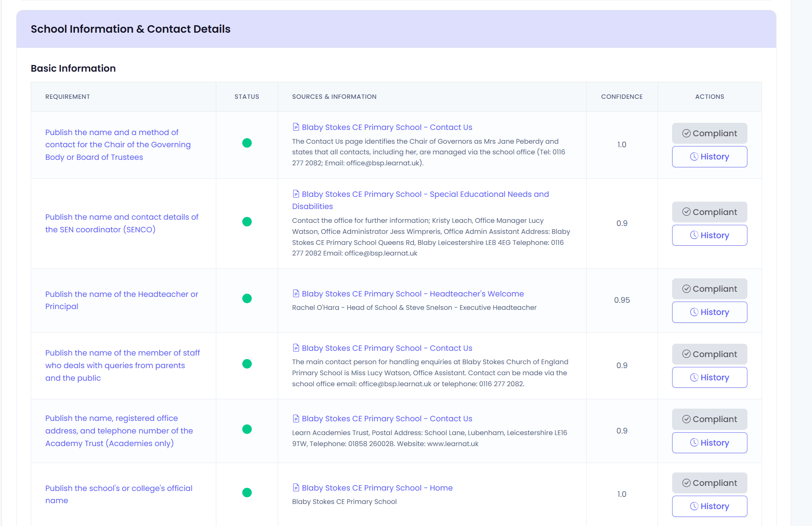Open the "Publish the school's or college's official name" link
This screenshot has width=812, height=526.
coord(119,494)
